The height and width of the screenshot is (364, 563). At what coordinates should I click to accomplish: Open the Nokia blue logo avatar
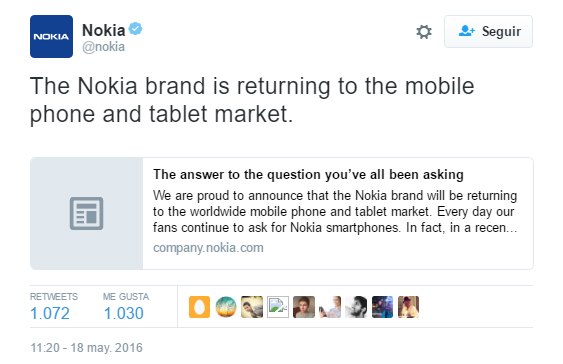pos(51,36)
